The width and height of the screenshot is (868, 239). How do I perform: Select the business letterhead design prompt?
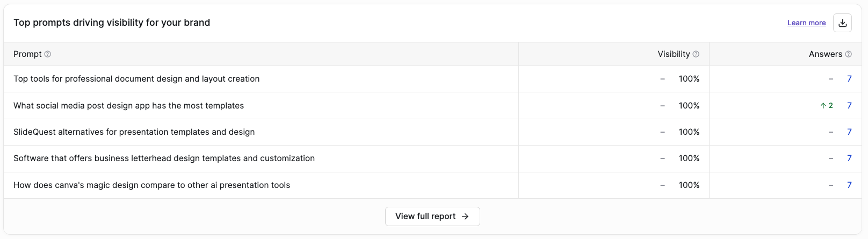point(164,158)
